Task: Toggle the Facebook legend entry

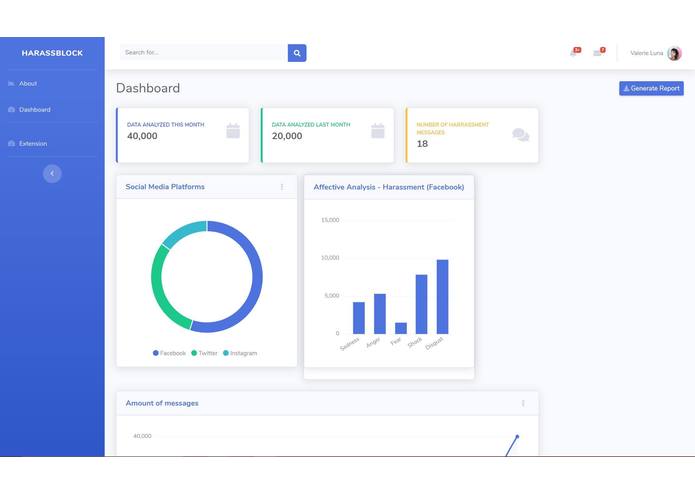Action: pyautogui.click(x=169, y=353)
